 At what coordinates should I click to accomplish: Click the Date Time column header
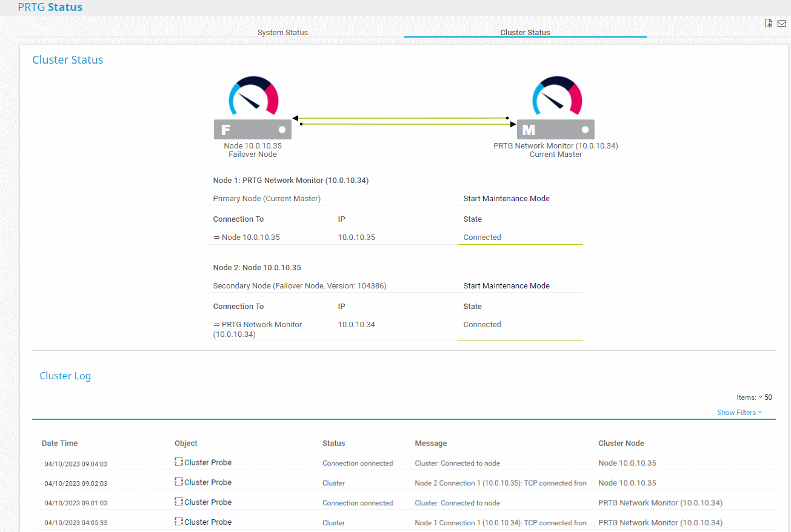pos(59,444)
